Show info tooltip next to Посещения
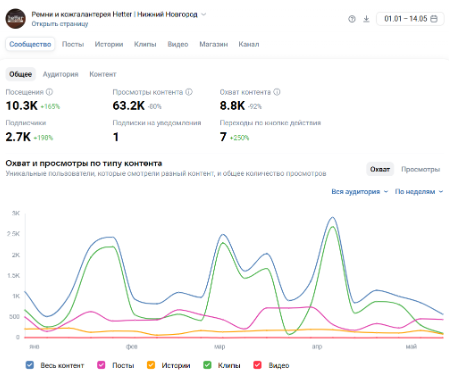The image size is (449, 375). tap(49, 92)
